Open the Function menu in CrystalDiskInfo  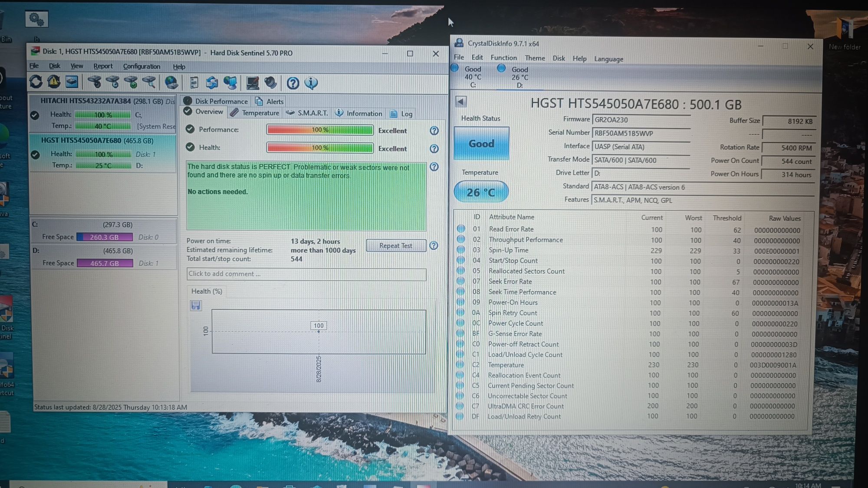tap(503, 58)
